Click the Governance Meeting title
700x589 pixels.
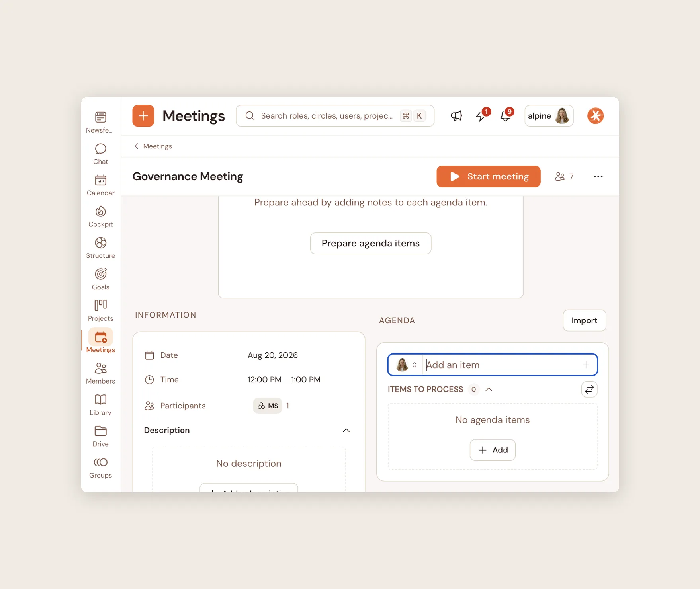point(188,176)
